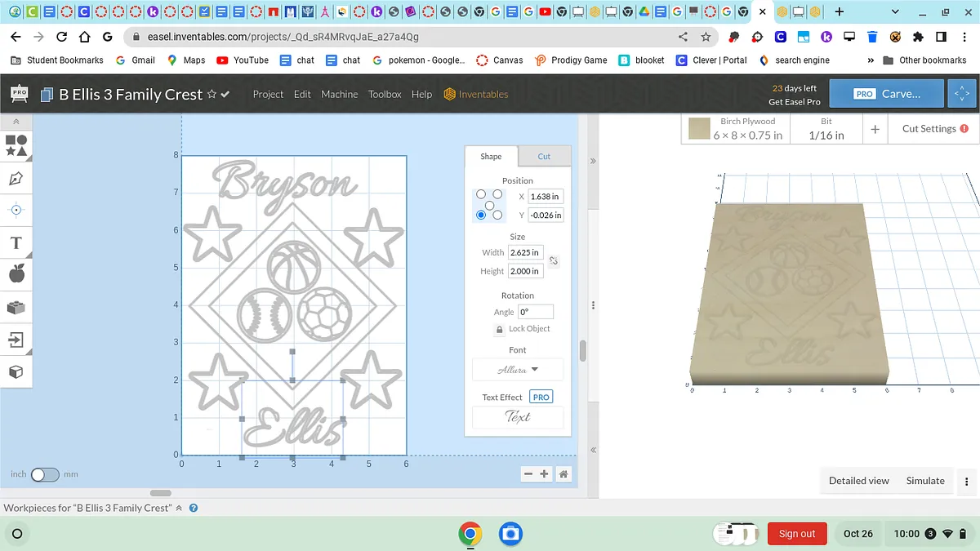The image size is (980, 551).
Task: Open the Import tool in sidebar
Action: pos(16,340)
